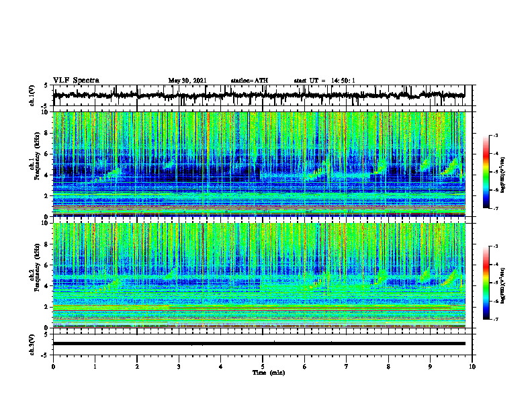Click the ch.2 frequency tick label "6"

click(48, 265)
